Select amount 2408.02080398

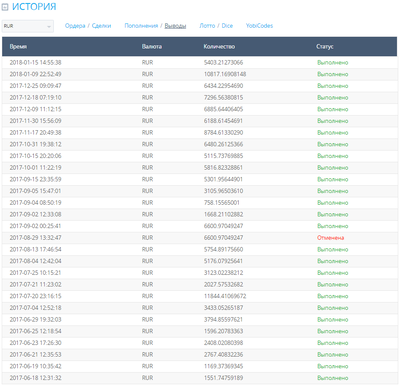223,343
